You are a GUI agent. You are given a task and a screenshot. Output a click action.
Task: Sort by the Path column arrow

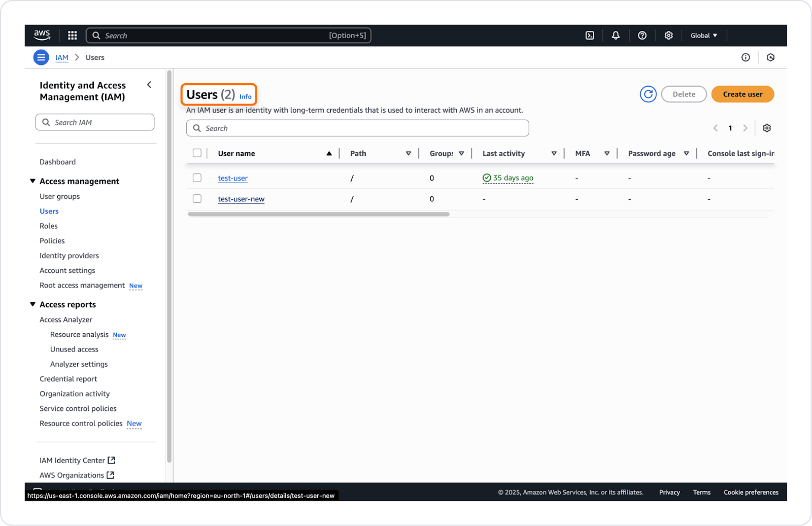[x=408, y=153]
